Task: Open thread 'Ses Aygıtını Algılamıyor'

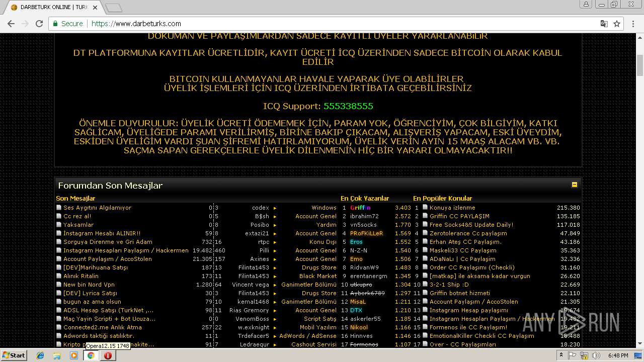Action: coord(97,208)
